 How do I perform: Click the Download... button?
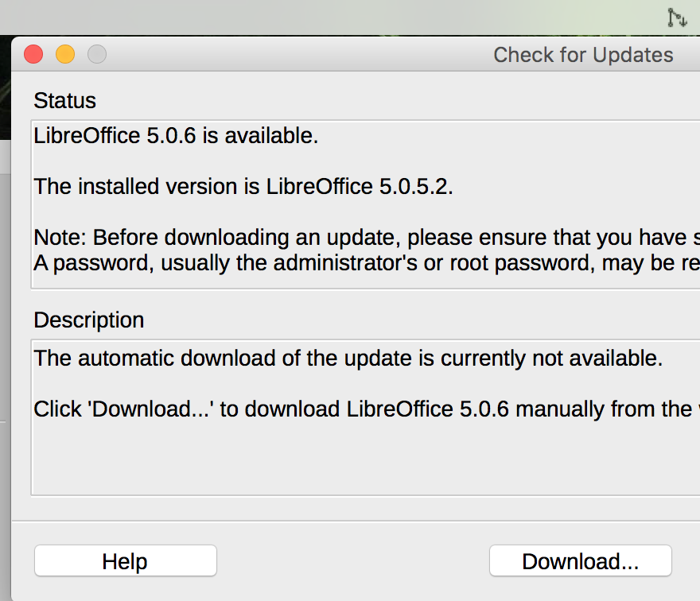coord(581,560)
